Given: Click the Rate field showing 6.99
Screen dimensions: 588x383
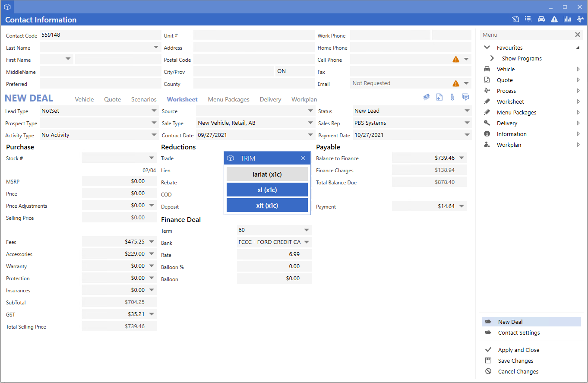Looking at the screenshot, I should pyautogui.click(x=274, y=254).
